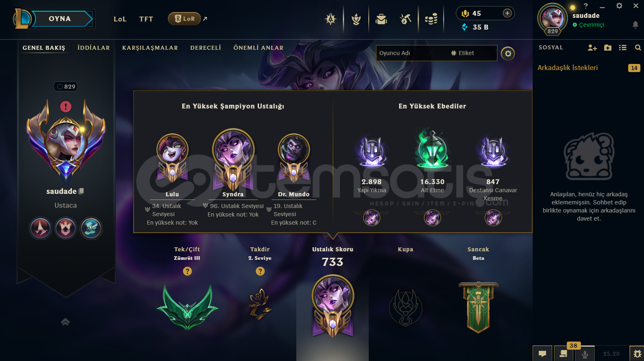Click the add friend icon
644x361 pixels.
[x=592, y=48]
